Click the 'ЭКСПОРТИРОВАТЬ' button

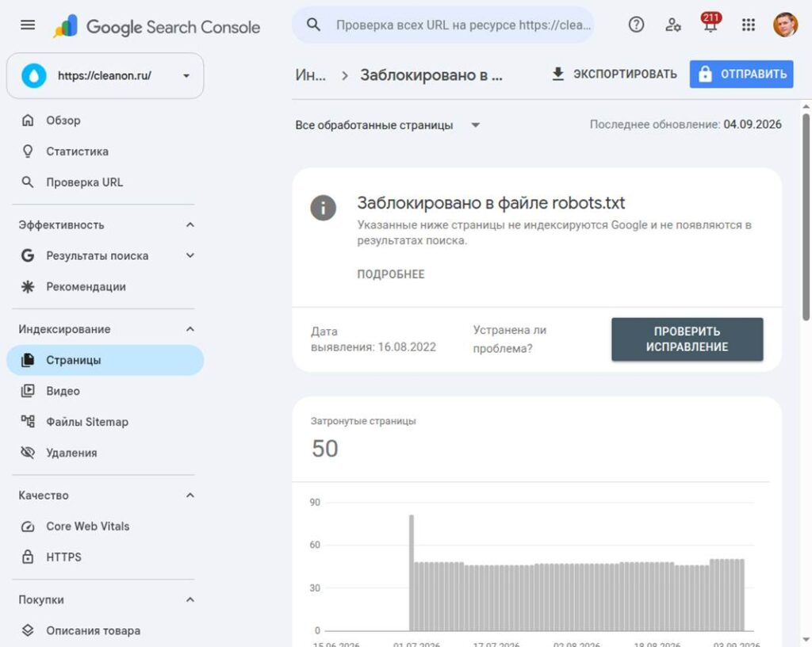[615, 74]
